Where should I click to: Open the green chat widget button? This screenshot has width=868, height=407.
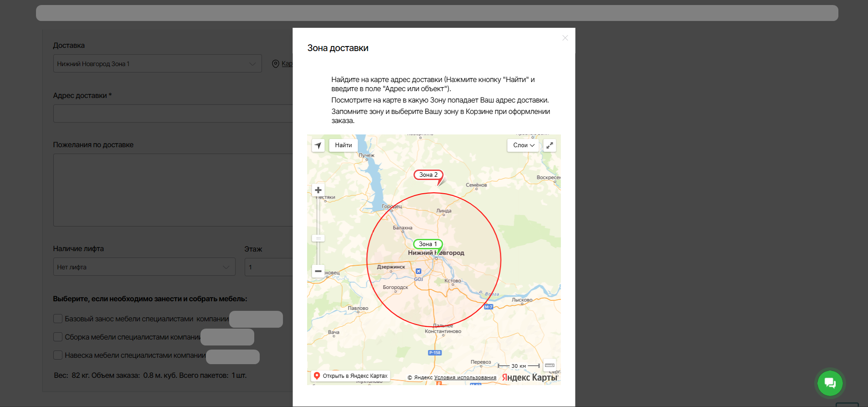[830, 383]
